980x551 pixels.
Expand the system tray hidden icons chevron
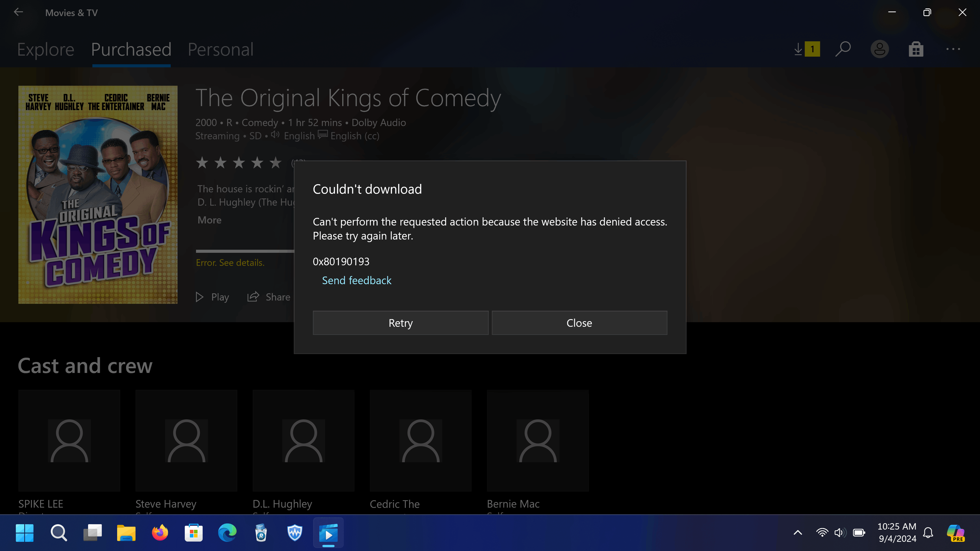pyautogui.click(x=798, y=533)
